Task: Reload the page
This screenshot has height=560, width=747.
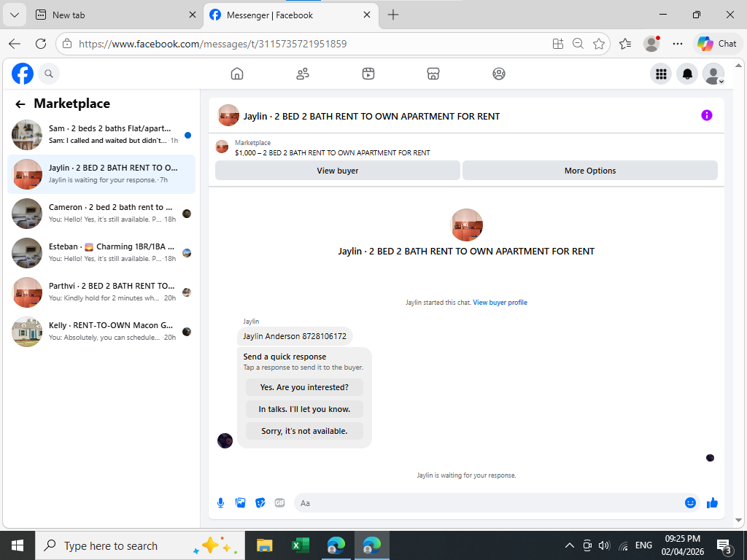Action: point(41,44)
